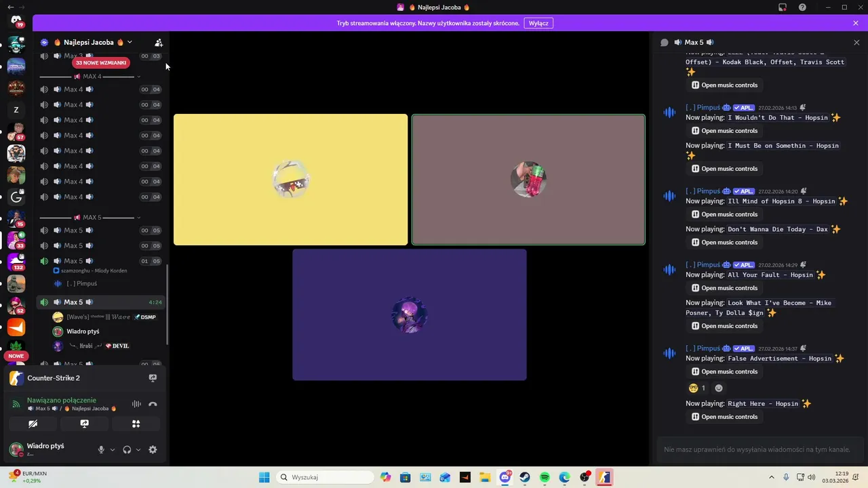Open music controls for Right Here - Hopsin
This screenshot has width=868, height=488.
tap(724, 417)
